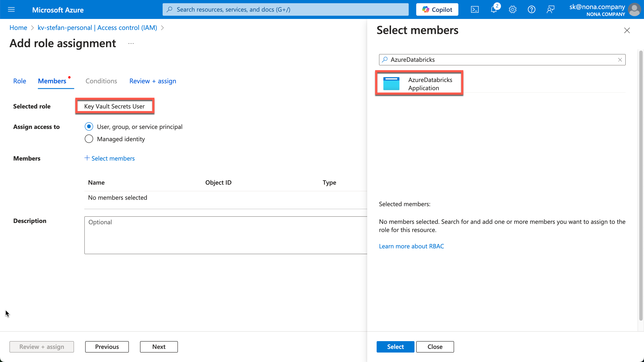Open Cloud Shell from the top bar

click(475, 9)
